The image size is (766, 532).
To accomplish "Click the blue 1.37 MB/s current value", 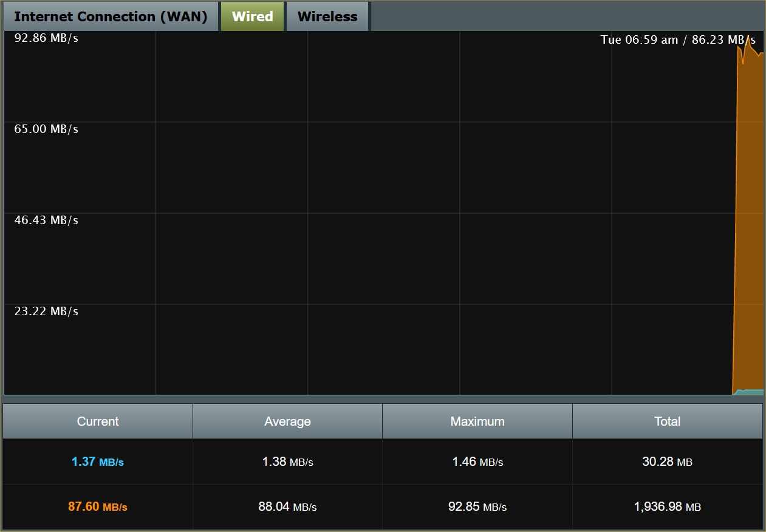I will pos(98,462).
